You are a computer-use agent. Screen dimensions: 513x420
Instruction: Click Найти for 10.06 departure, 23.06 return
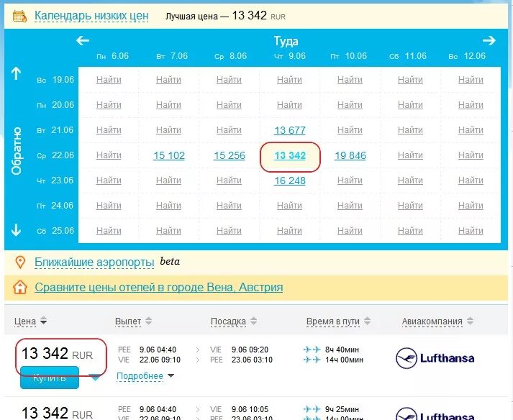click(x=350, y=181)
